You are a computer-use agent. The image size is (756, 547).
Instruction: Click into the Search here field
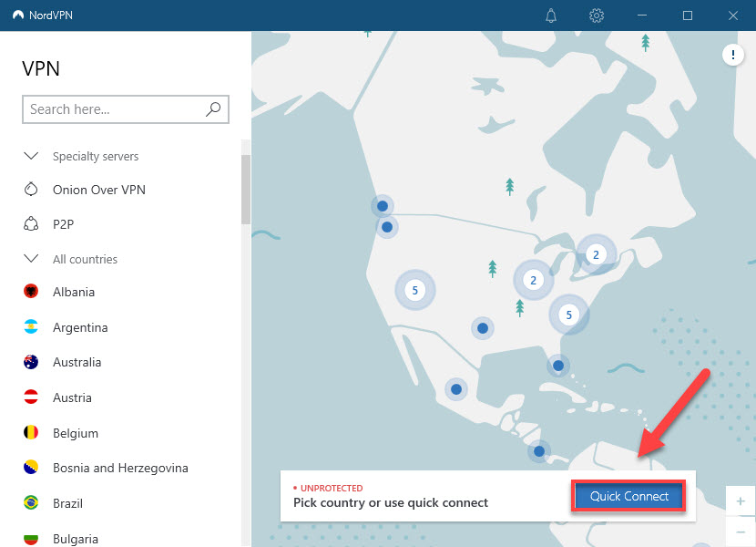pyautogui.click(x=114, y=109)
